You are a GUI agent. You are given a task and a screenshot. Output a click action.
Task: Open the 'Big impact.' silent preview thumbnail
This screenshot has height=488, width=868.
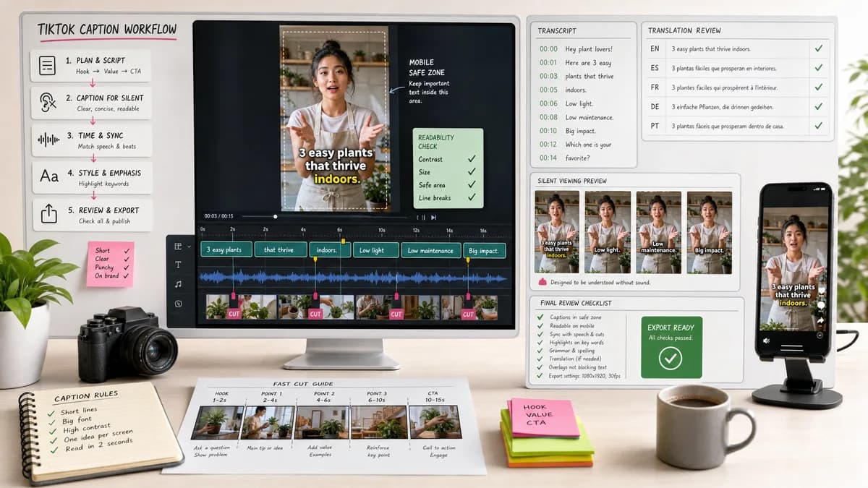pos(709,232)
